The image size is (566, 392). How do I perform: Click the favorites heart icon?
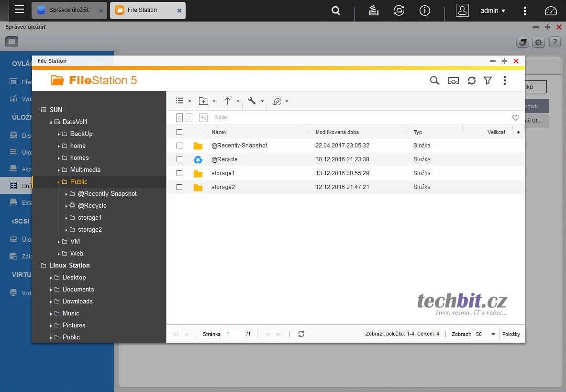(x=515, y=118)
